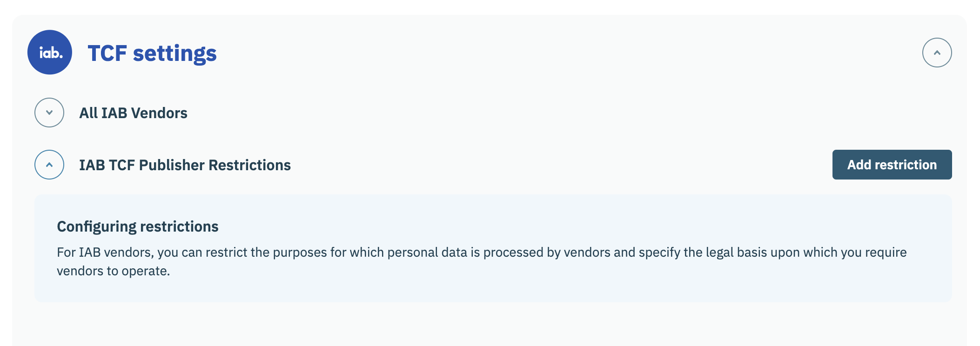Click the blue circular IAB badge
Image resolution: width=980 pixels, height=346 pixels.
point(50,53)
